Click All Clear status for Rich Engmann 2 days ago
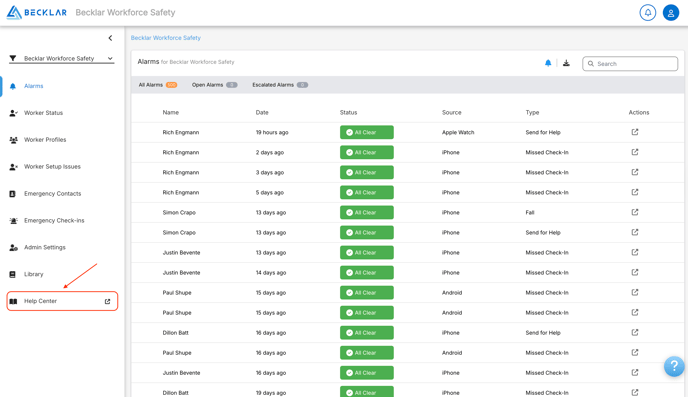Viewport: 688px width, 397px height. [x=366, y=152]
